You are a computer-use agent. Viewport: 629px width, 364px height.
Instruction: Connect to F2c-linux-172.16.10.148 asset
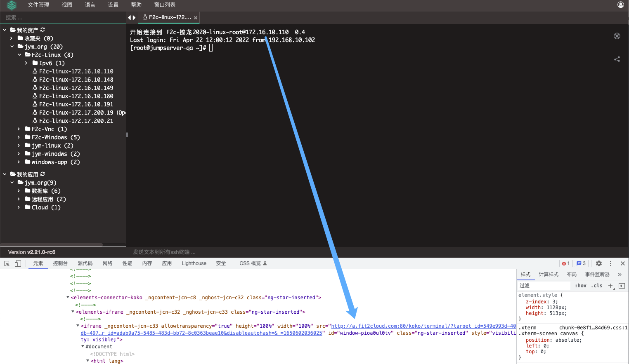(x=76, y=79)
